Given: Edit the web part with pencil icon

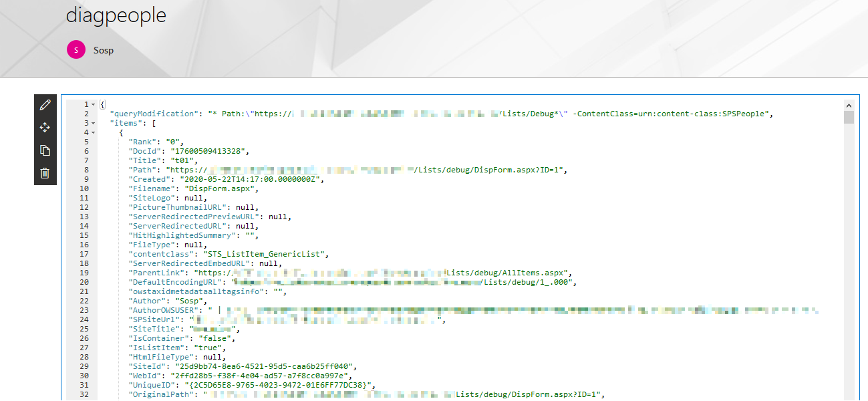Looking at the screenshot, I should point(45,105).
